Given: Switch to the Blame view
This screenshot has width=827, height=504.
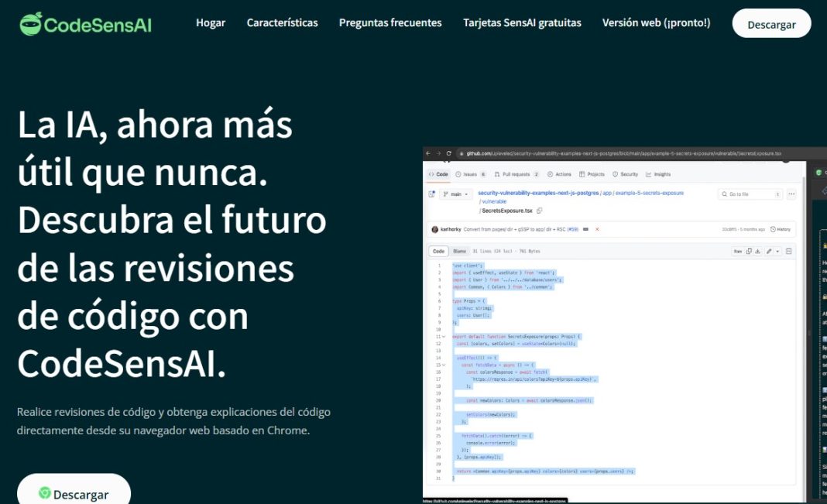Looking at the screenshot, I should pyautogui.click(x=458, y=250).
